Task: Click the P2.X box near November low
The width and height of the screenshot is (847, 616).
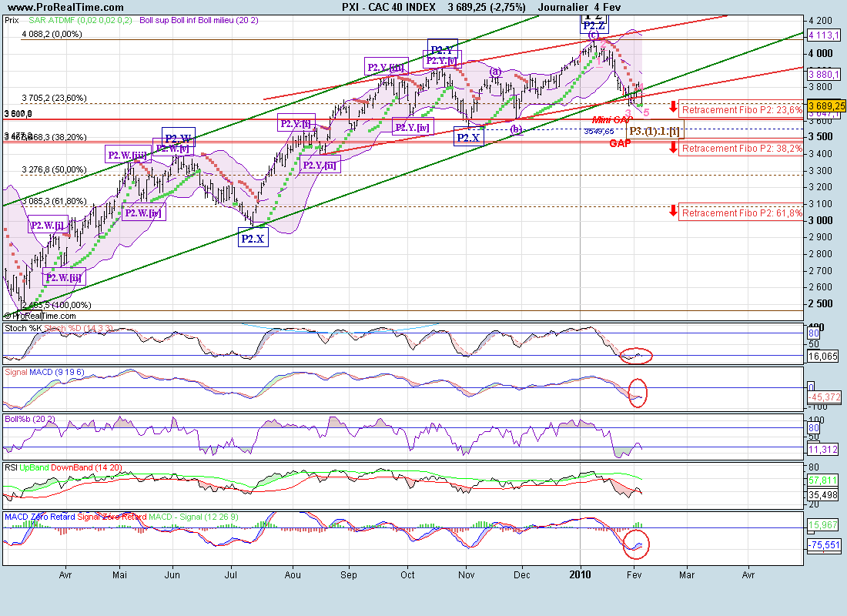Action: pyautogui.click(x=468, y=137)
